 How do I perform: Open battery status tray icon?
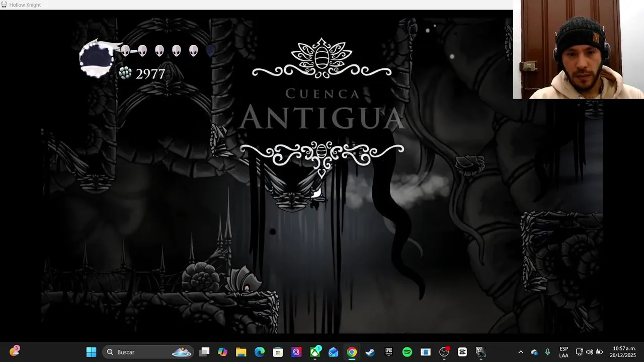[599, 352]
